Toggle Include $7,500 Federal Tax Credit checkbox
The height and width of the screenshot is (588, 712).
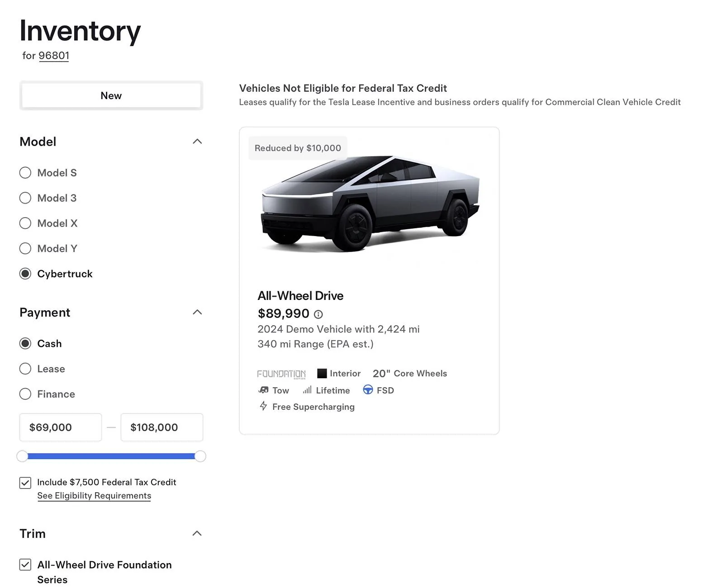coord(25,483)
